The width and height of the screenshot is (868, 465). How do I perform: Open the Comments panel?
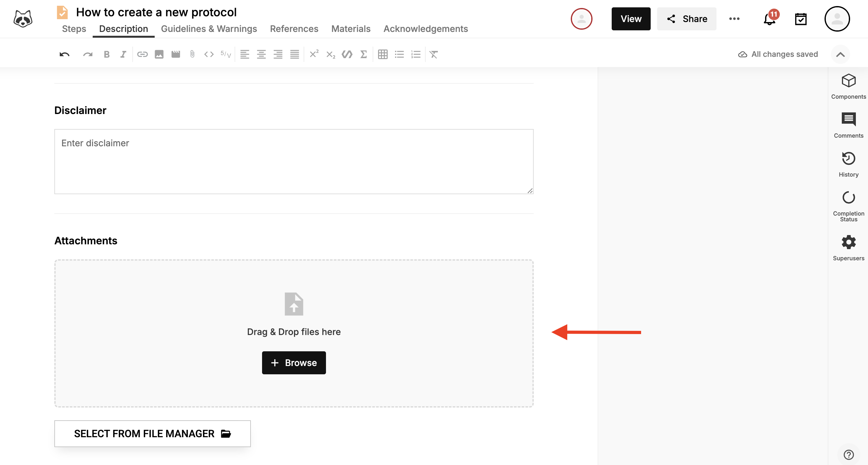pyautogui.click(x=848, y=123)
